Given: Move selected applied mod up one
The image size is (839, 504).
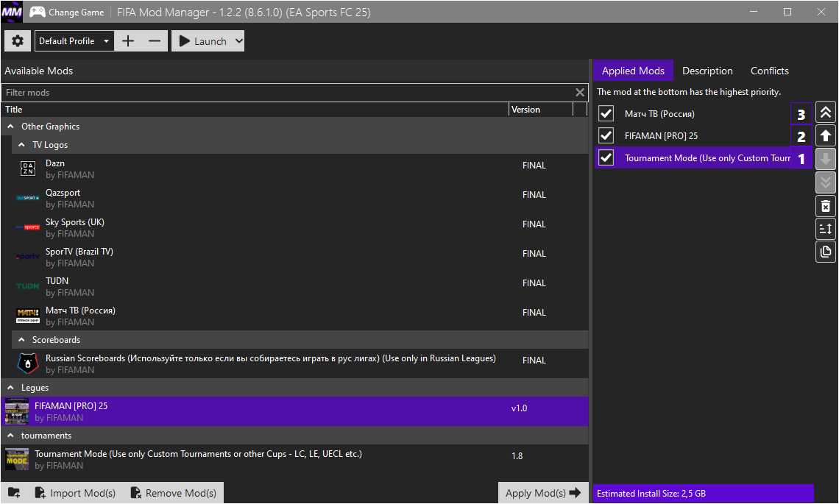Looking at the screenshot, I should click(826, 136).
